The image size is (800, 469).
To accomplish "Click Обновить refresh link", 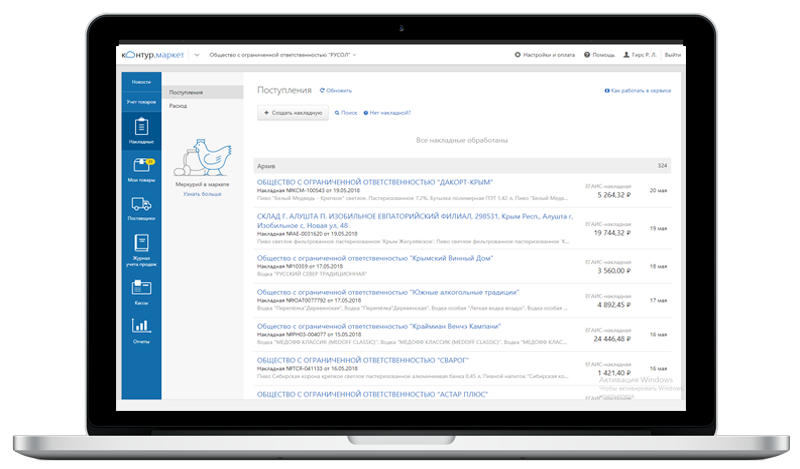I will pyautogui.click(x=336, y=91).
